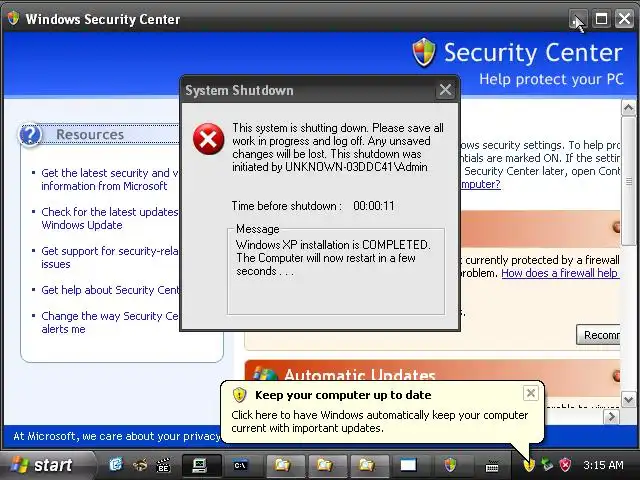640x480 pixels.
Task: Open the clapperboard 'BE' quick launch icon
Action: coord(163,465)
